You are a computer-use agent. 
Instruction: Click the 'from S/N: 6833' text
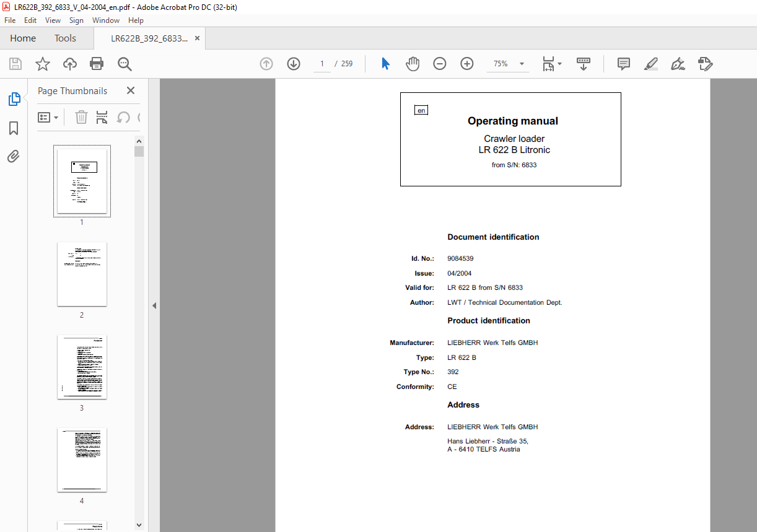pyautogui.click(x=514, y=165)
